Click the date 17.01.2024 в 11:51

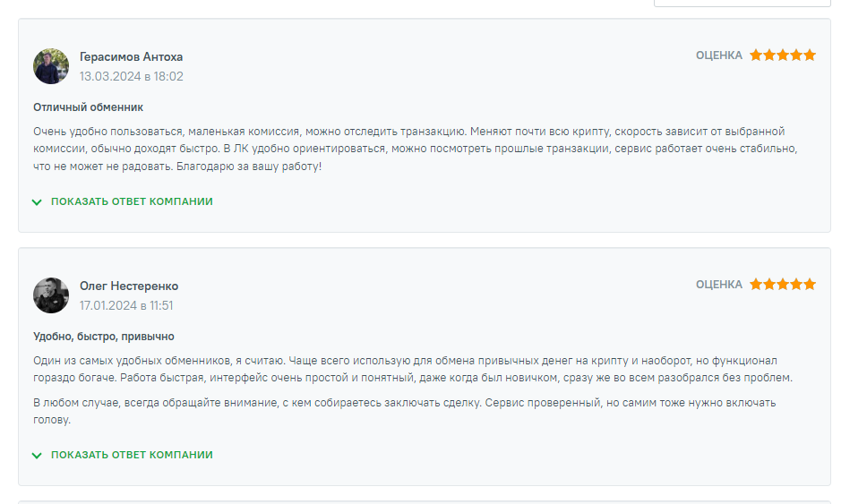coord(126,306)
